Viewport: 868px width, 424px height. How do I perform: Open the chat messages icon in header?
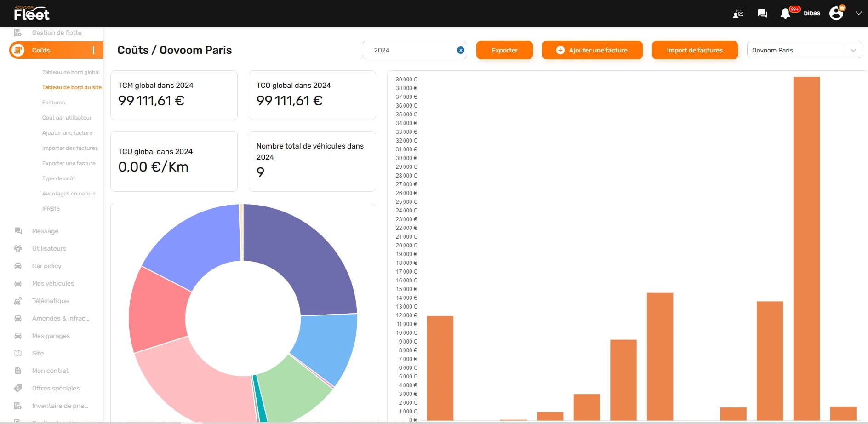[x=762, y=13]
